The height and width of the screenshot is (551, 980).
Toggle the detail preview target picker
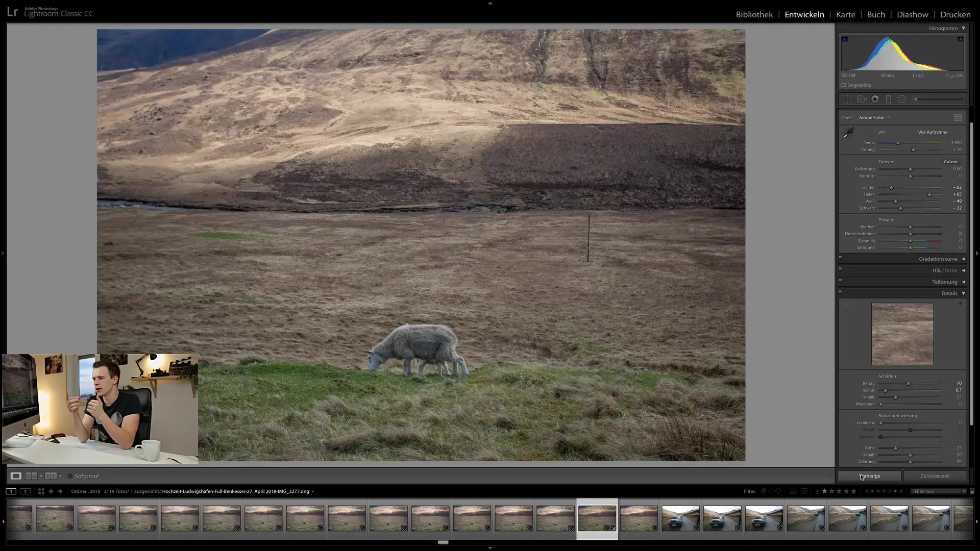pyautogui.click(x=845, y=305)
